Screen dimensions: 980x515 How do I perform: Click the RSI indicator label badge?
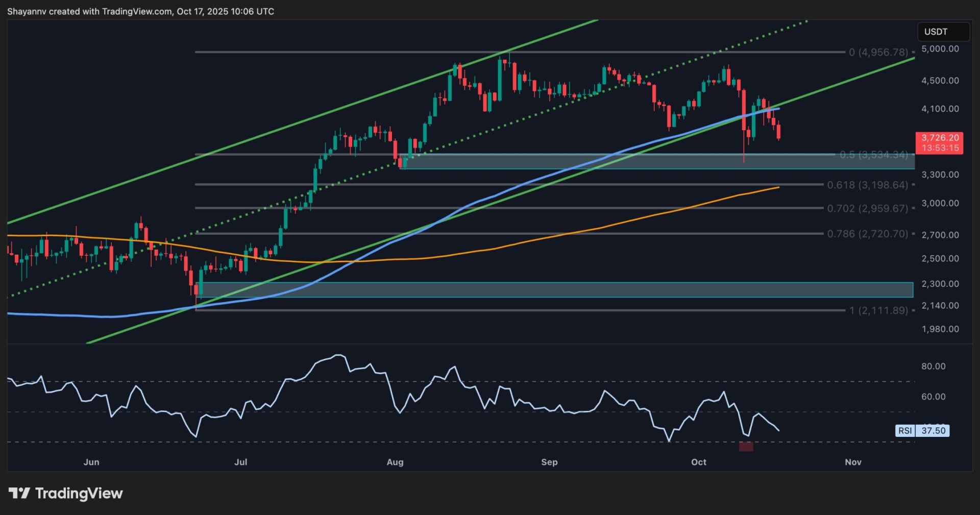pyautogui.click(x=904, y=431)
